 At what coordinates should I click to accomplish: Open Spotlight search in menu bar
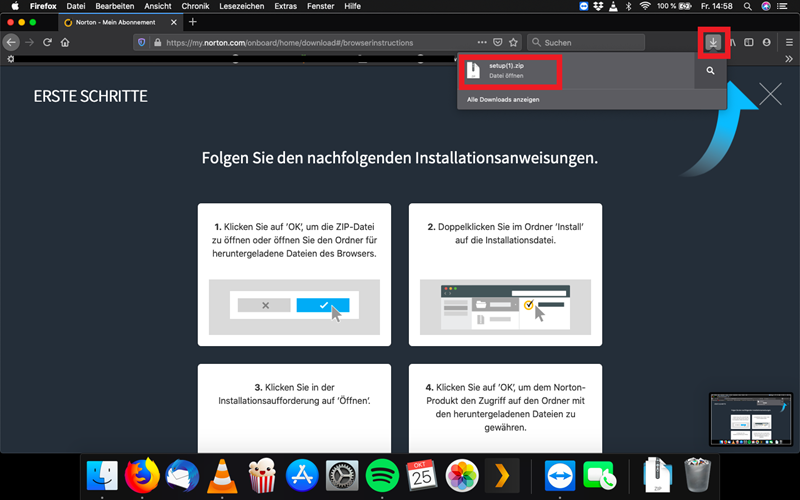coord(747,6)
